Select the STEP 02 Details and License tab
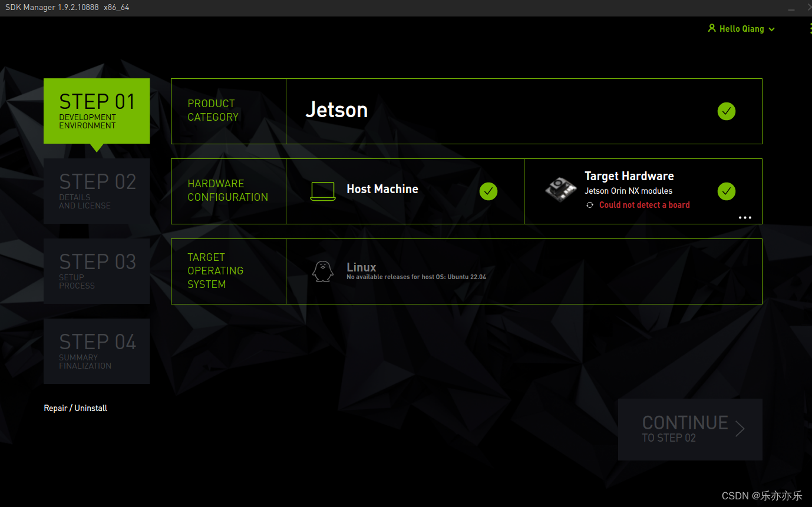Screen dimensions: 812x507 point(97,191)
